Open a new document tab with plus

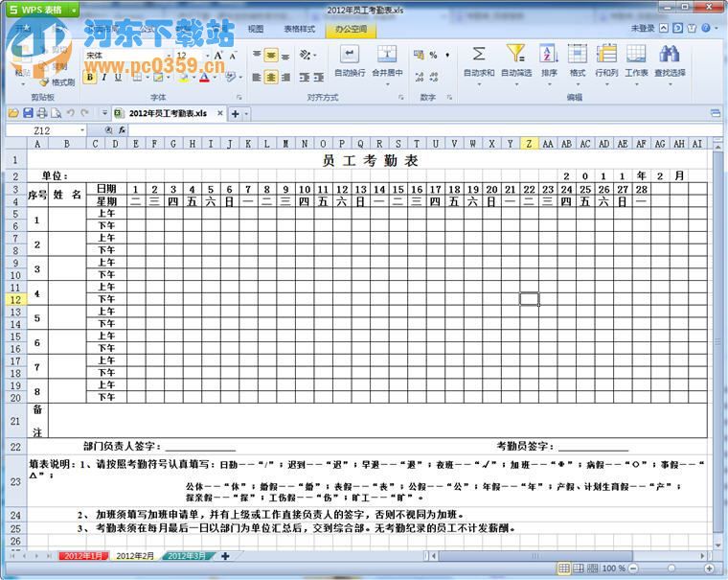(x=235, y=113)
